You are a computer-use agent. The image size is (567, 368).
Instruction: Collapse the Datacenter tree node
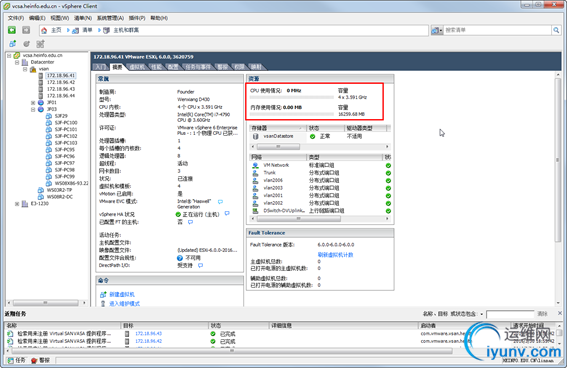[x=17, y=62]
